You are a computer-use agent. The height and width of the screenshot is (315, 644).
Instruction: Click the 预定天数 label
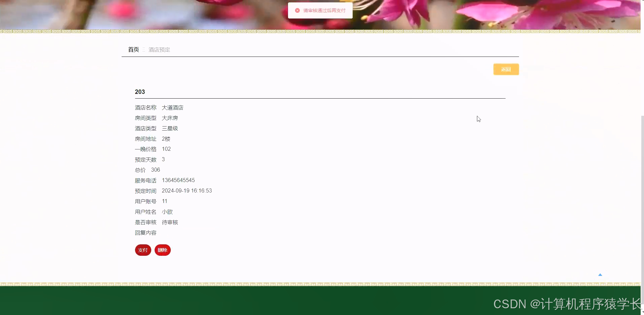(146, 160)
